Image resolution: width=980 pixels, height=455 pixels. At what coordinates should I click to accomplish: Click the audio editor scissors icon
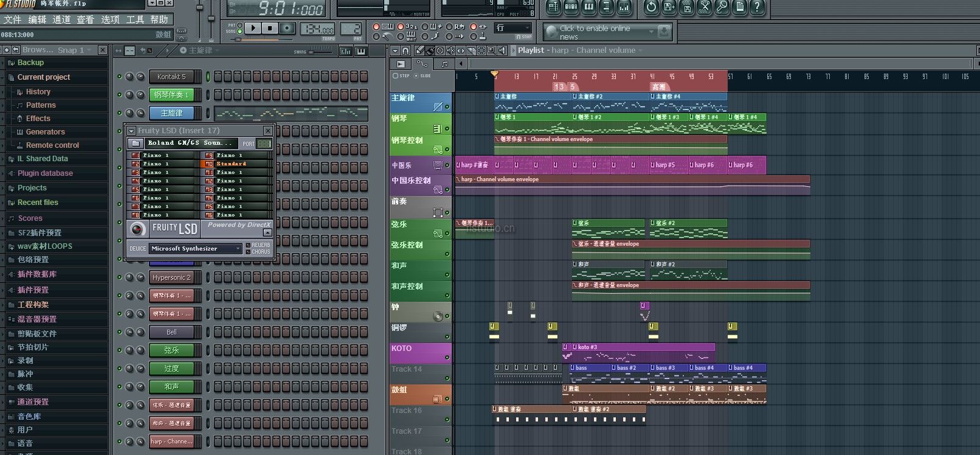(704, 7)
